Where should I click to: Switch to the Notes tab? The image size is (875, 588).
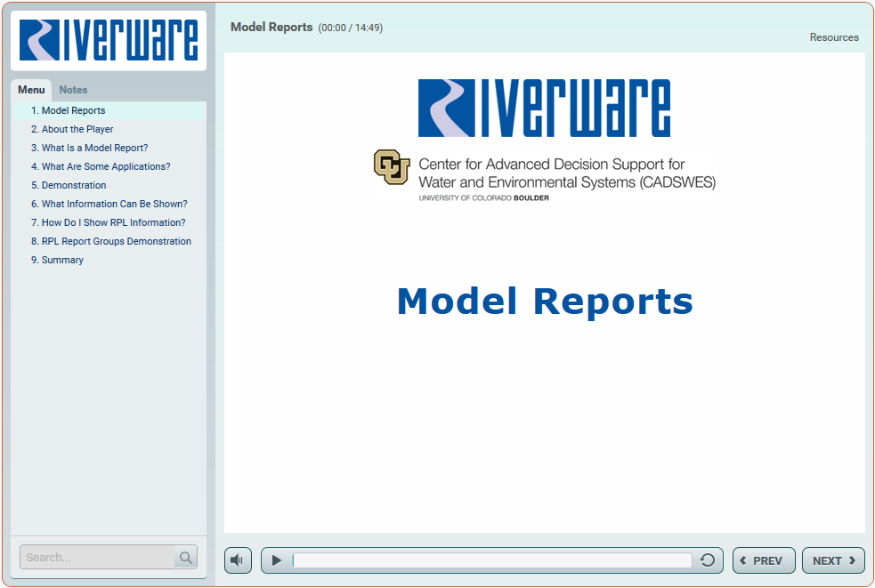click(x=73, y=90)
